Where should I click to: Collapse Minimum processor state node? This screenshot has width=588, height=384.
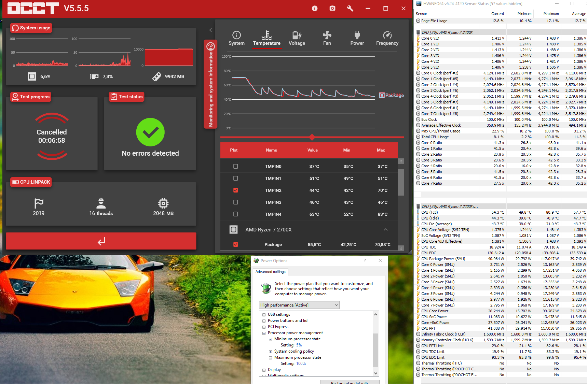270,339
